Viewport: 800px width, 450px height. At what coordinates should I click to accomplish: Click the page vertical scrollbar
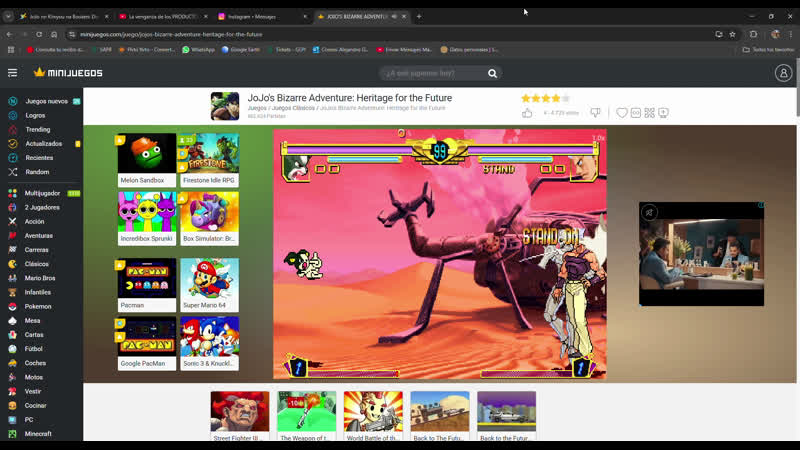798,87
